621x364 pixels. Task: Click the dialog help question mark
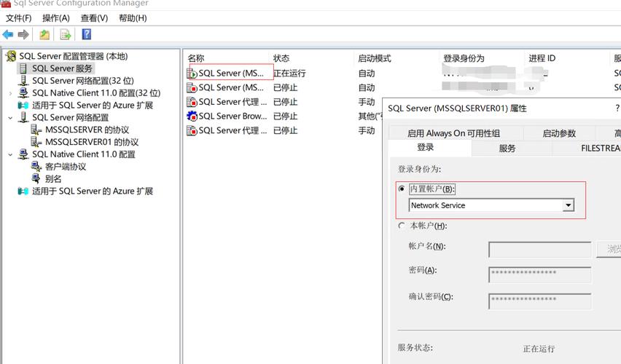point(617,108)
